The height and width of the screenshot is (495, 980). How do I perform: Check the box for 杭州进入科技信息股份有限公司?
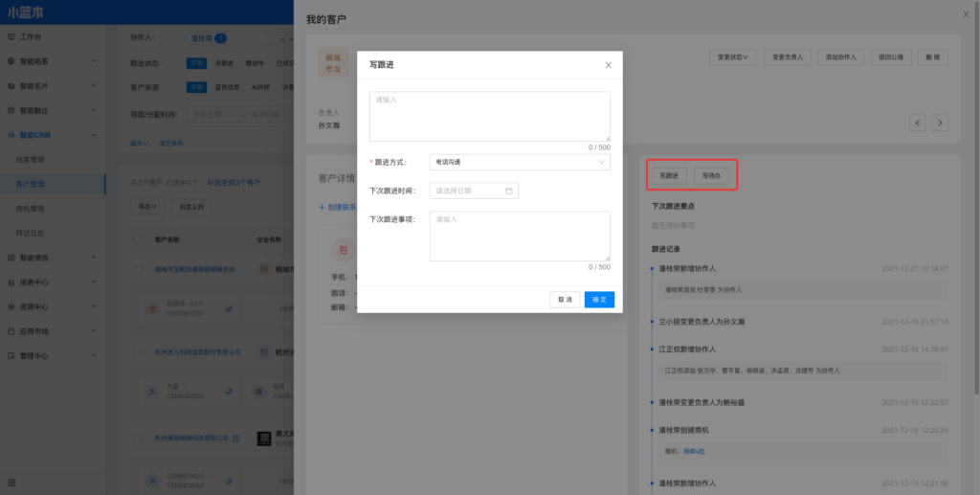(140, 351)
